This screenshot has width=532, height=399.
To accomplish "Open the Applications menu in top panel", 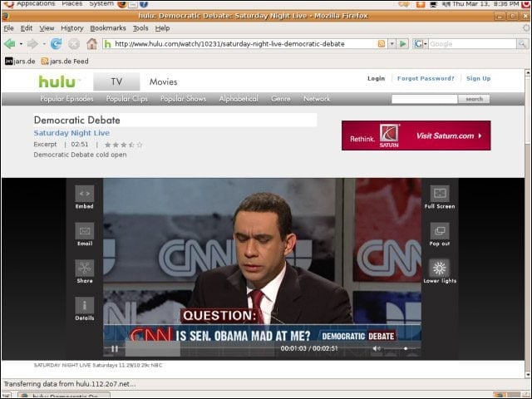I will (x=36, y=3).
